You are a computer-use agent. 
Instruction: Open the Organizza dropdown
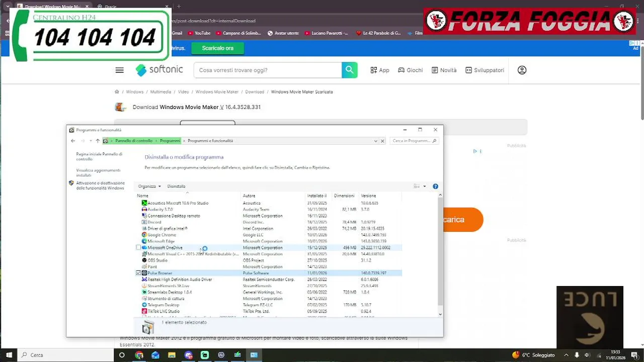point(149,186)
